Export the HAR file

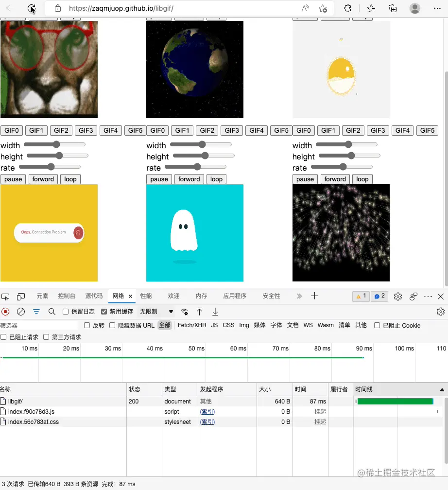coord(214,312)
